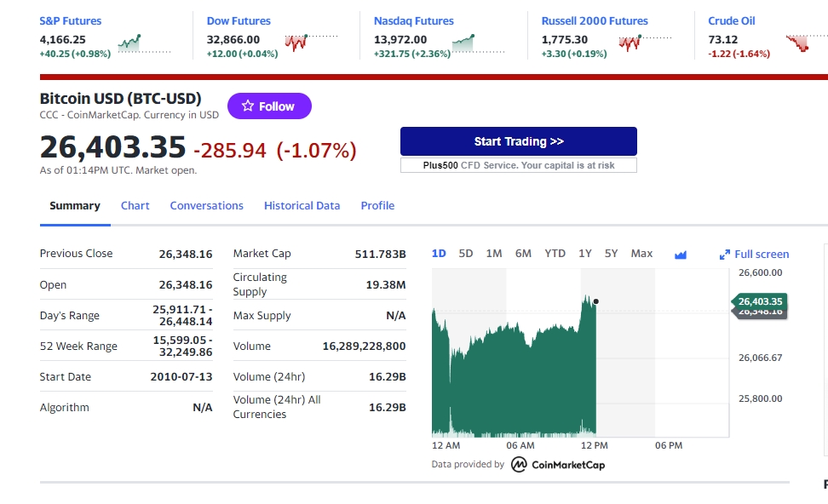Open the Russell 2000 Futures link
This screenshot has height=504, width=828.
pyautogui.click(x=595, y=21)
